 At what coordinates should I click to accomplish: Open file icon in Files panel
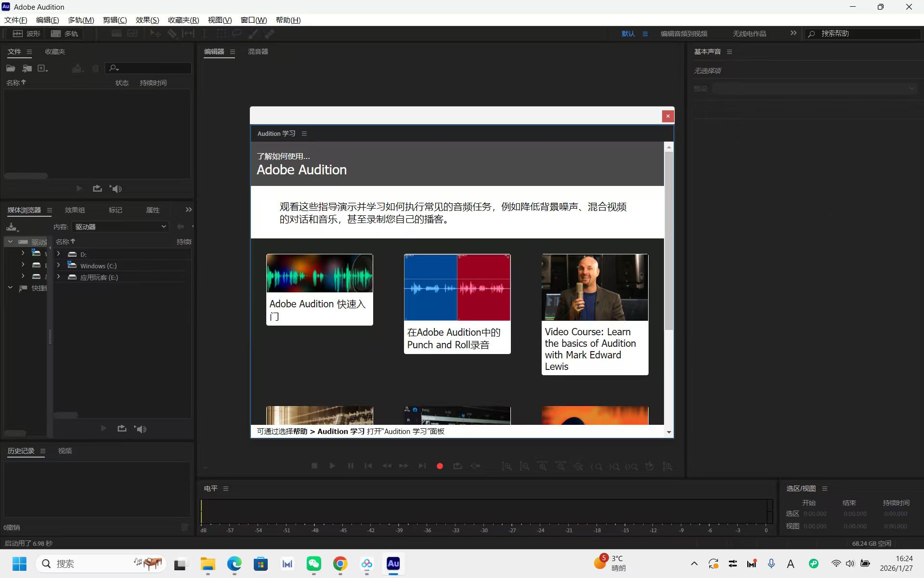pyautogui.click(x=11, y=68)
